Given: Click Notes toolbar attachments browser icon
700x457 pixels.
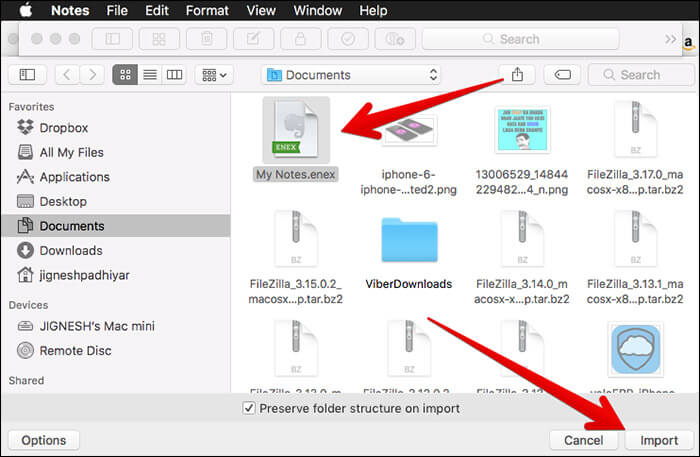Looking at the screenshot, I should click(x=159, y=39).
